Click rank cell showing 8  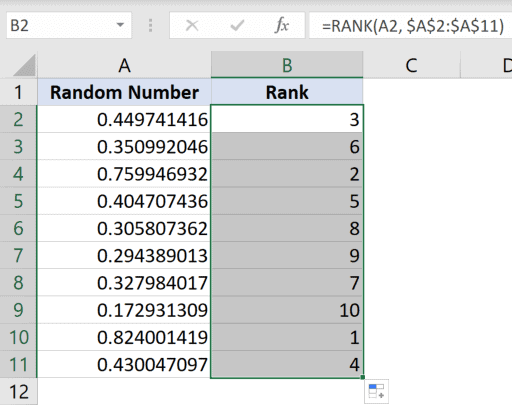[x=287, y=228]
